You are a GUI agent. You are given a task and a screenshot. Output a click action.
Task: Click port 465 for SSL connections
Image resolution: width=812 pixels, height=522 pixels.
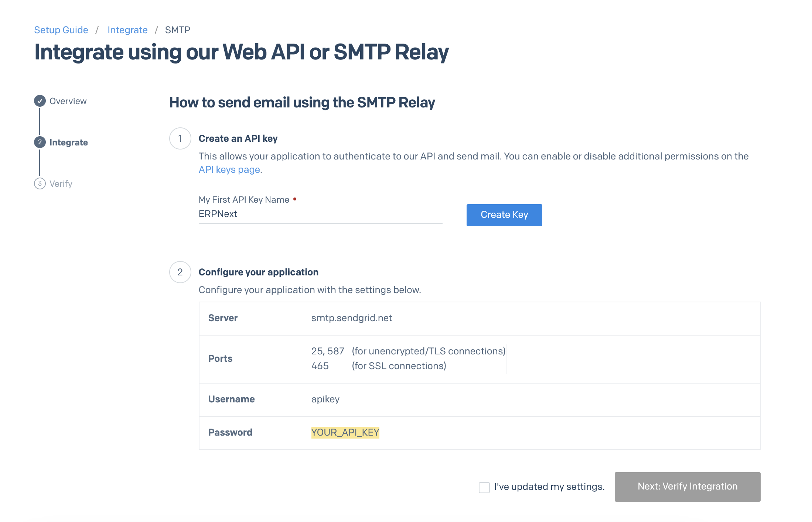(x=320, y=366)
